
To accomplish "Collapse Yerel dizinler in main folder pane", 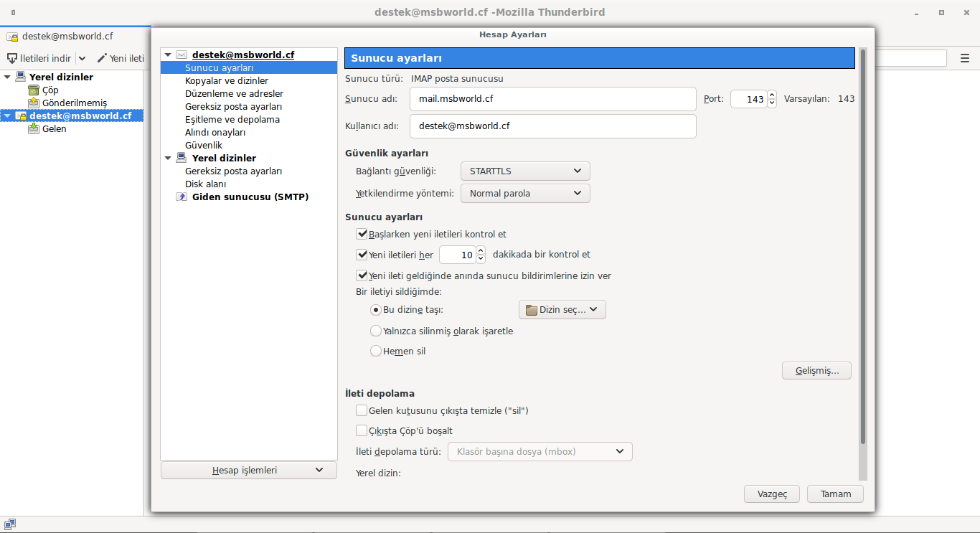I will click(7, 77).
